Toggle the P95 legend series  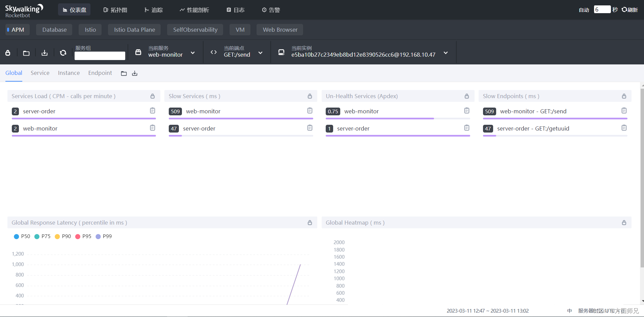pos(83,236)
